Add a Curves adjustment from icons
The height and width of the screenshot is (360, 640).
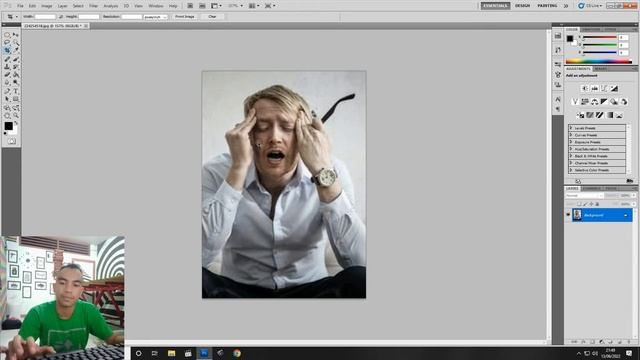pos(604,88)
